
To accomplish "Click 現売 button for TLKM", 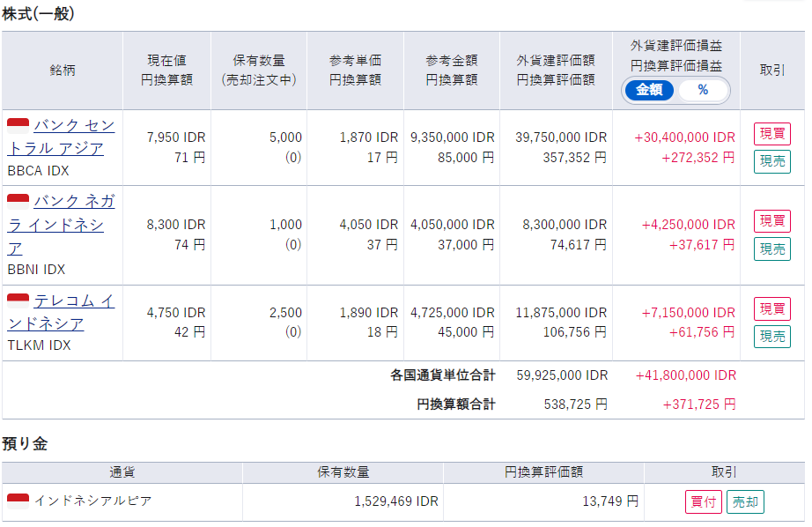I will (771, 337).
